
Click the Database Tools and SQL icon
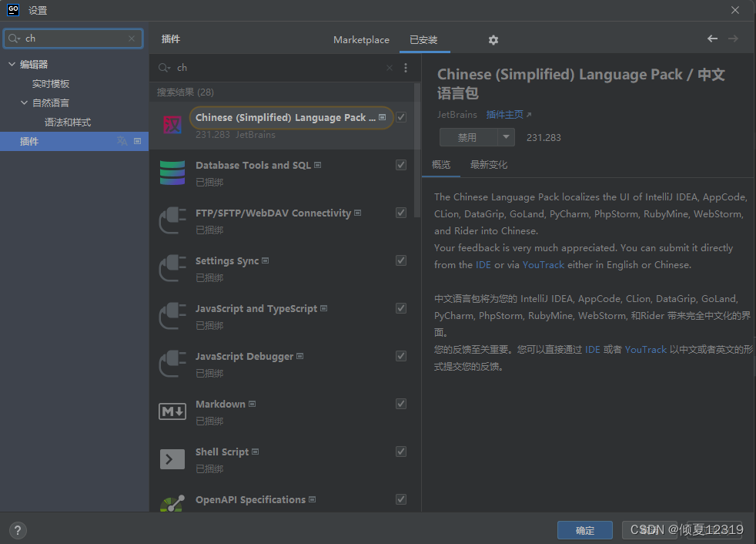172,173
